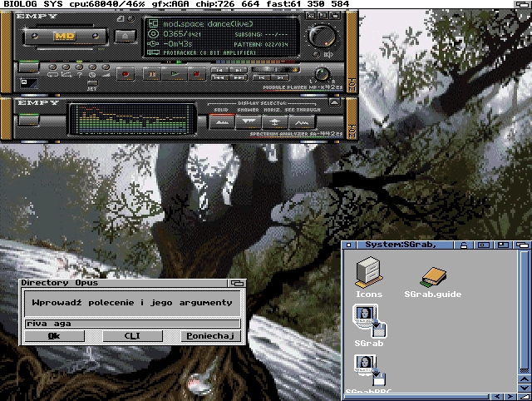Image resolution: width=532 pixels, height=401 pixels.
Task: Click the disc position icon in player display
Action: pyautogui.click(x=153, y=33)
